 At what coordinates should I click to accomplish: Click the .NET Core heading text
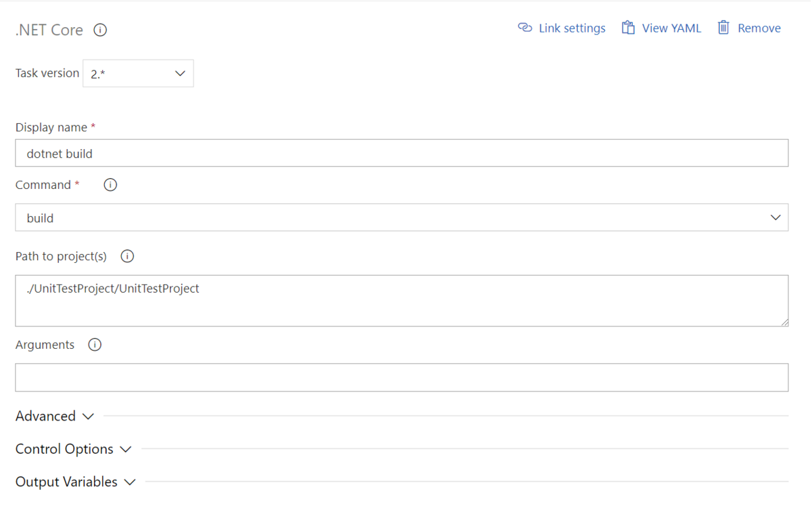[x=49, y=30]
